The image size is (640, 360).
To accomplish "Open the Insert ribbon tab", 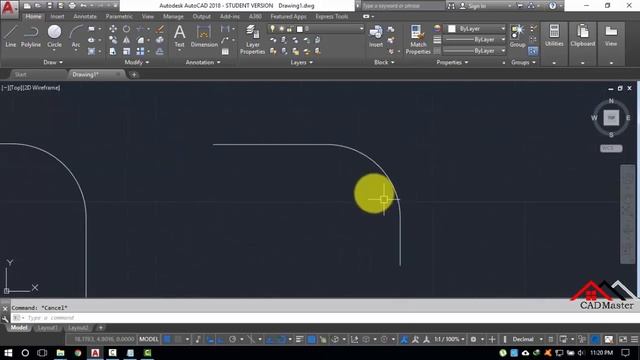I will point(57,16).
